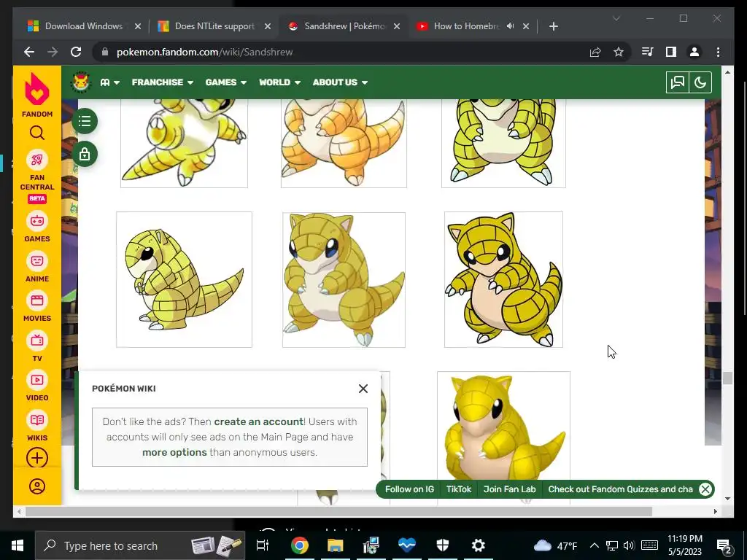This screenshot has width=747, height=560.
Task: Expand the ABOUT US dropdown
Action: [340, 82]
